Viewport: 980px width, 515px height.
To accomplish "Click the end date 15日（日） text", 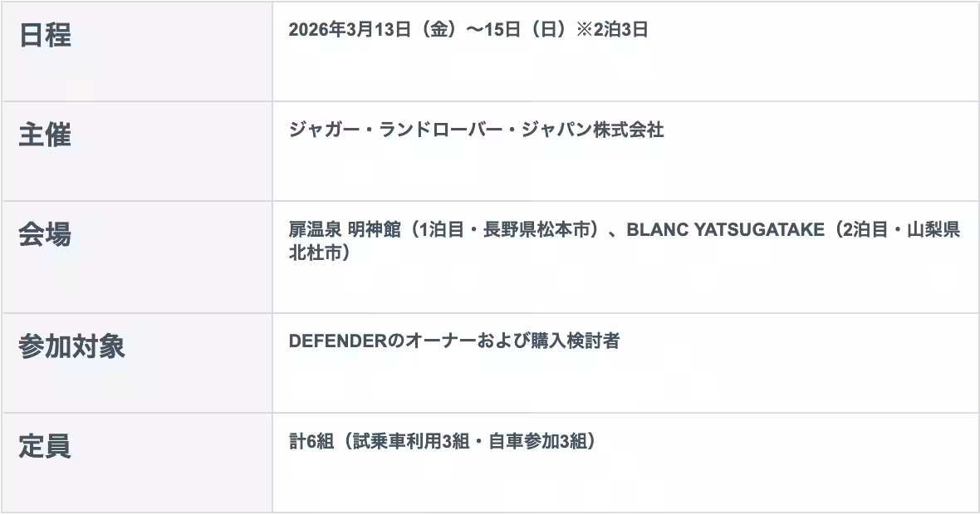I will pos(525,31).
